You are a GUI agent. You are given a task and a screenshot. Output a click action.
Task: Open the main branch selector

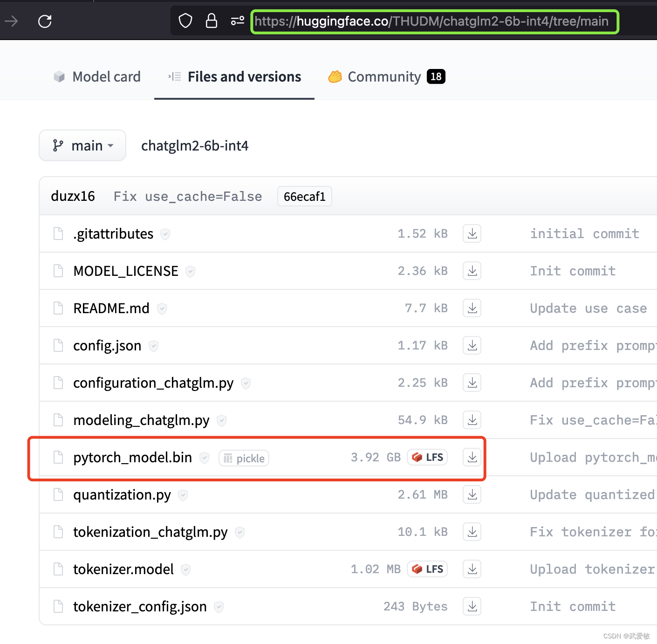(x=82, y=145)
